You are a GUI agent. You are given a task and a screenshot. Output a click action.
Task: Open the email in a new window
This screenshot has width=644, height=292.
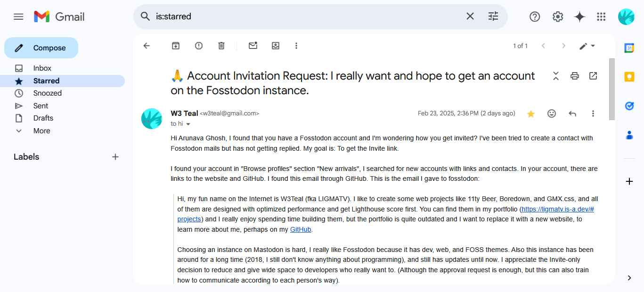point(593,76)
